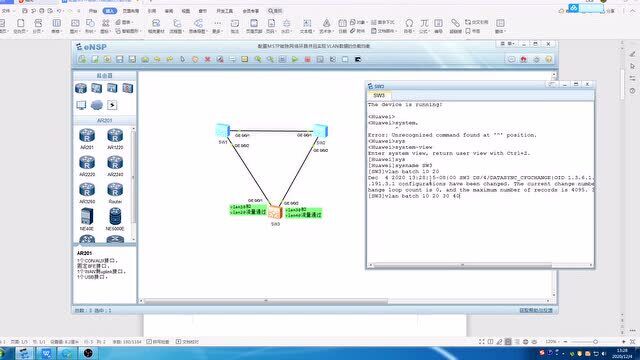
Task: Click the help link at eNSP bottom right
Action: click(x=536, y=310)
